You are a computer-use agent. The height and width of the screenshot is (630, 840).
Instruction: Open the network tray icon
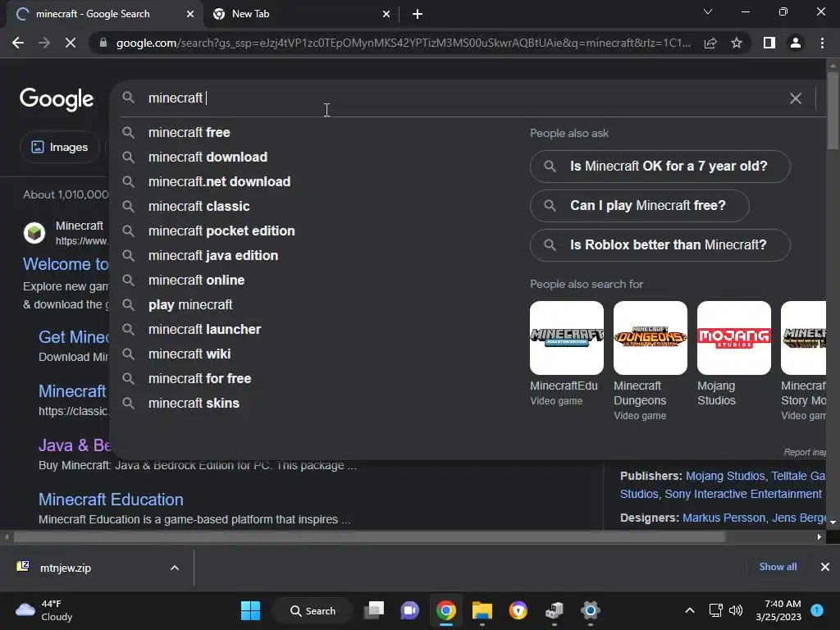pyautogui.click(x=715, y=610)
